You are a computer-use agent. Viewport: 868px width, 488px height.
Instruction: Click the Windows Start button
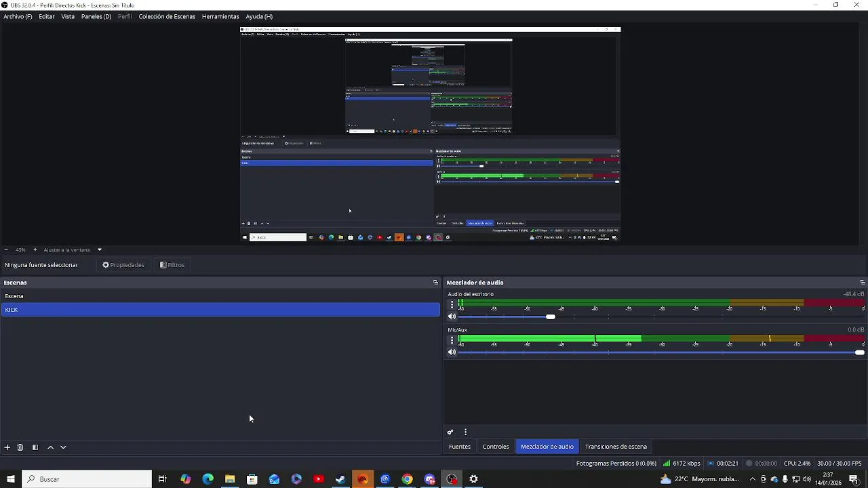(10, 479)
